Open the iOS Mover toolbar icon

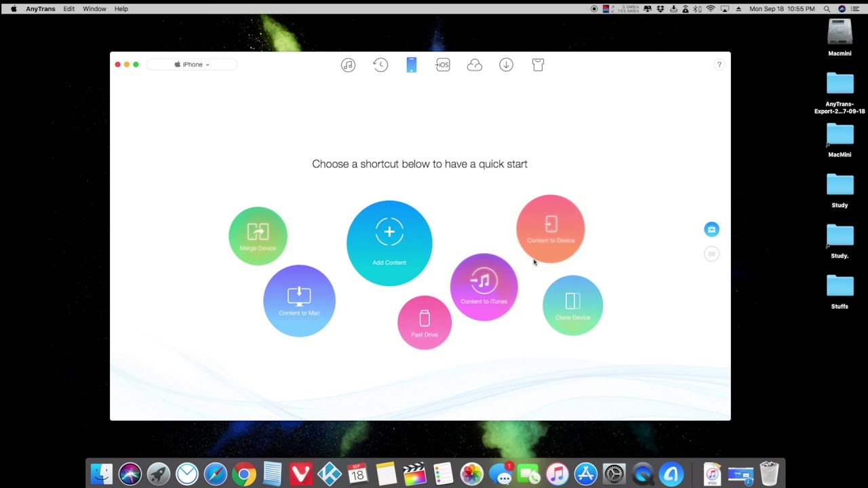coord(443,65)
